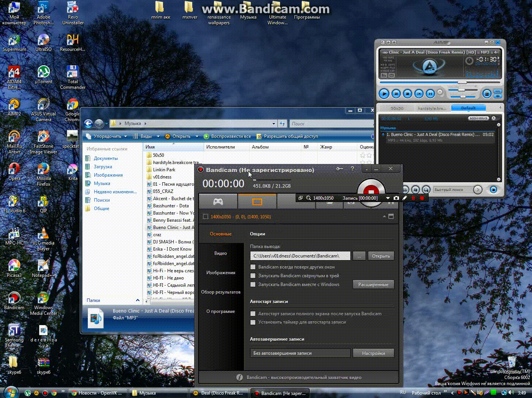Click the magnifier icon on recording toolbar

[x=309, y=198]
